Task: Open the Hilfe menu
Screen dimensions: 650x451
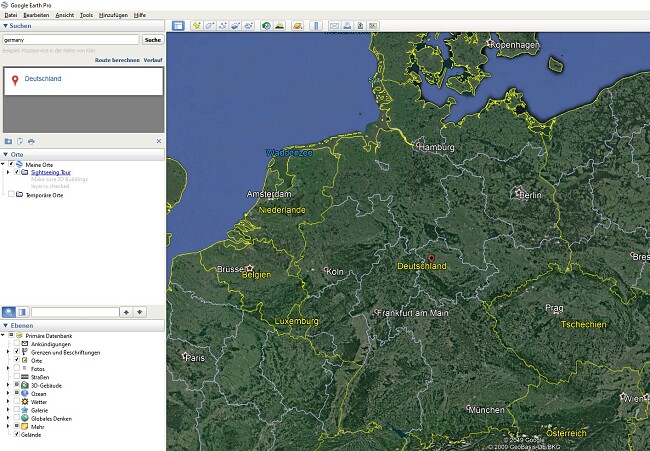Action: pyautogui.click(x=140, y=15)
